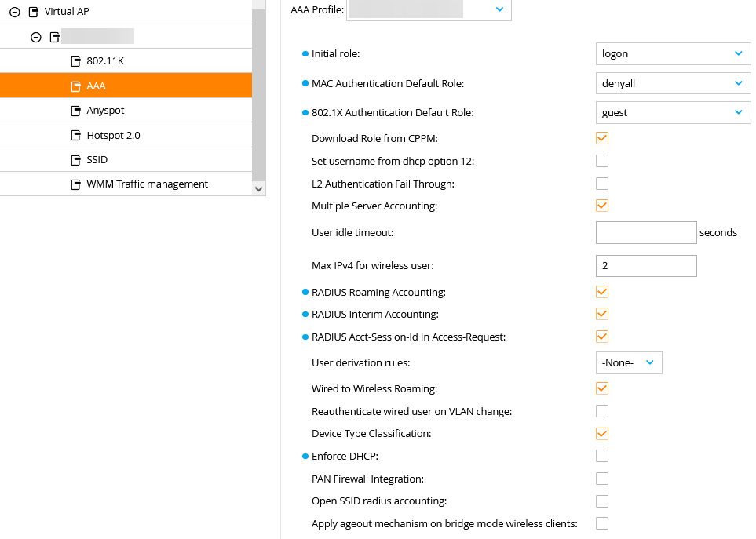Image resolution: width=756 pixels, height=539 pixels.
Task: Click the highlighted AAA profile icon
Action: (75, 86)
